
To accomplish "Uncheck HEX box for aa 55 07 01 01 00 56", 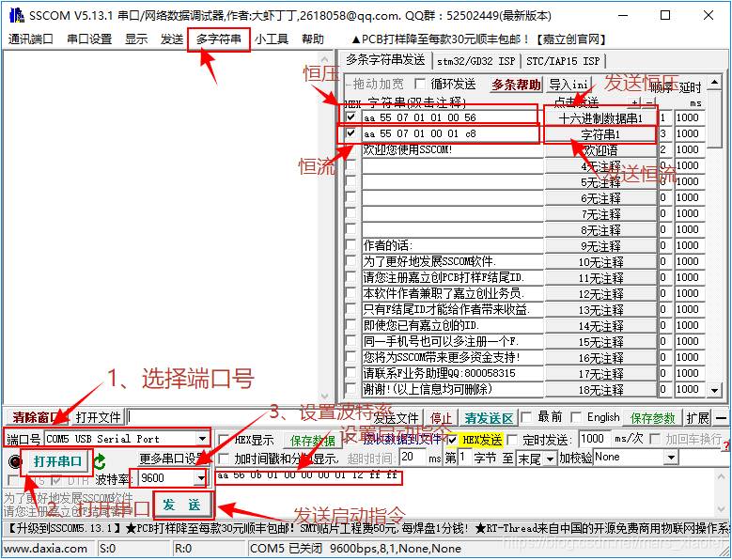I will (x=351, y=117).
